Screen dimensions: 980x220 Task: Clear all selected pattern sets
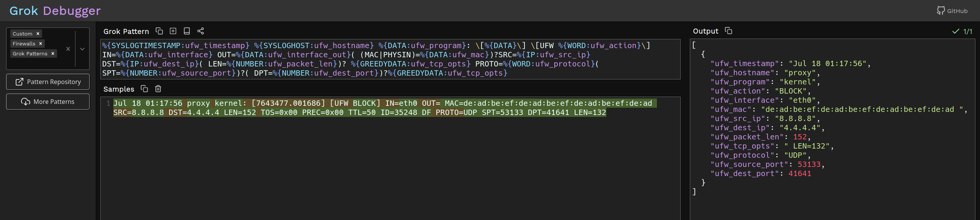68,49
